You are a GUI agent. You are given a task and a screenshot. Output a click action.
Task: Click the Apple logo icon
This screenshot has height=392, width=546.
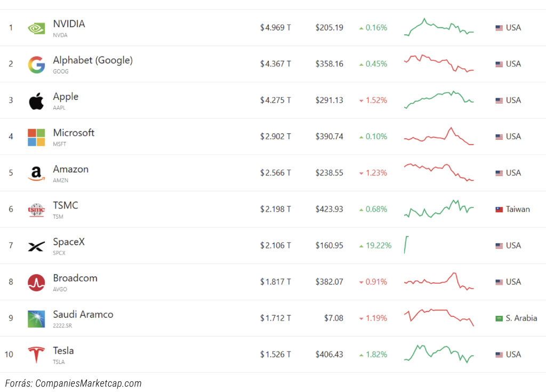(x=36, y=101)
